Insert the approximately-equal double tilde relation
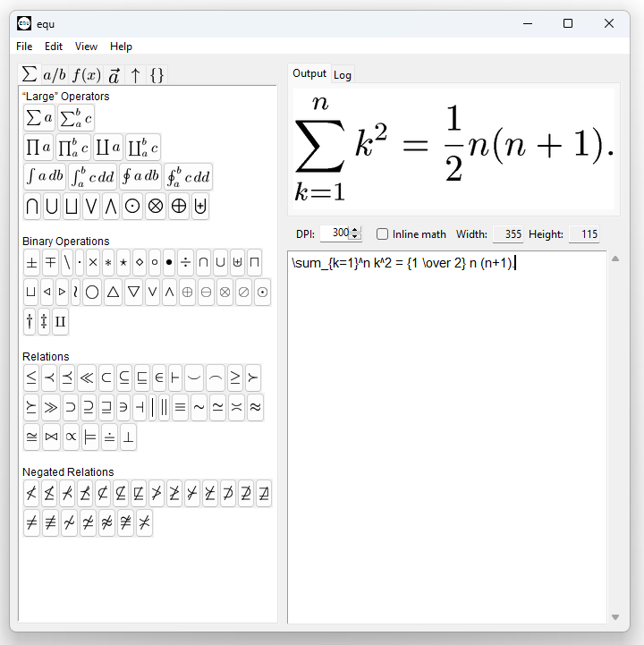Screen dimensions: 644x645 pos(255,407)
